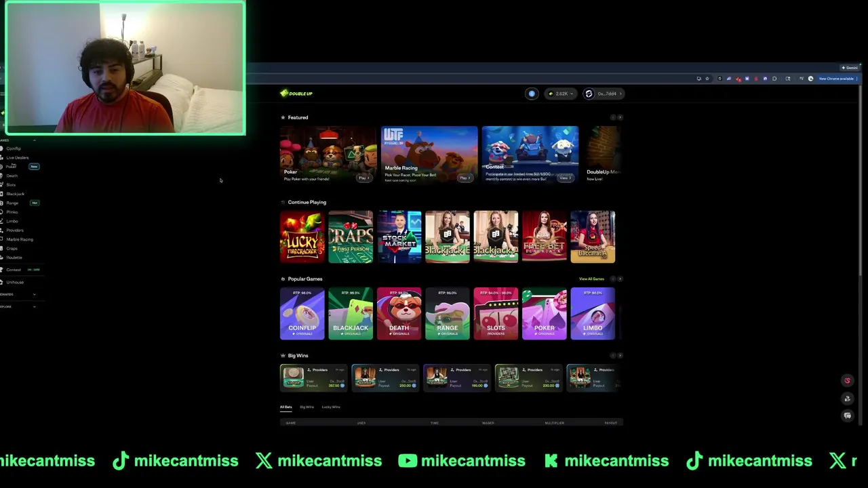Open the Stock Market game tile
Screen dimensions: 868x488
coord(399,237)
